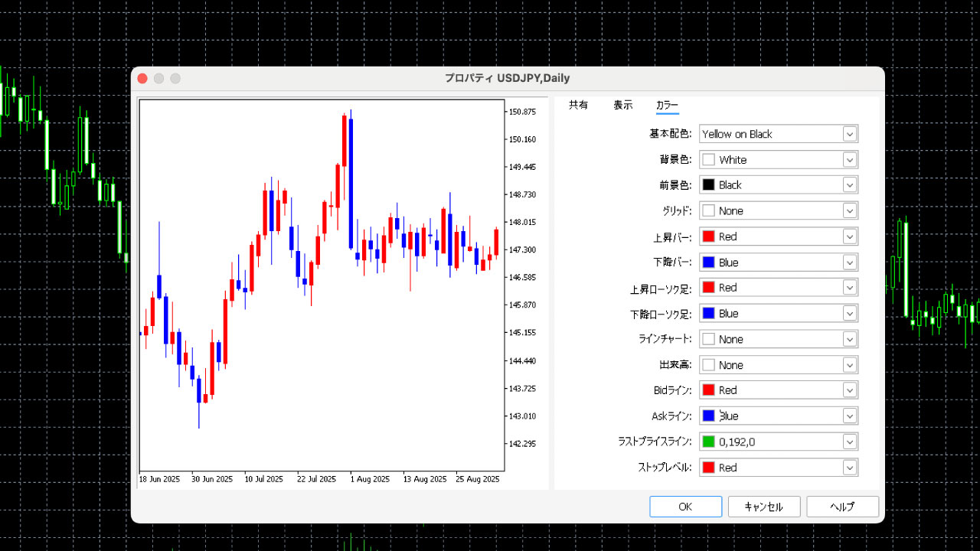980x551 pixels.
Task: Open the ストップレベル stop level color dropdown
Action: point(849,467)
